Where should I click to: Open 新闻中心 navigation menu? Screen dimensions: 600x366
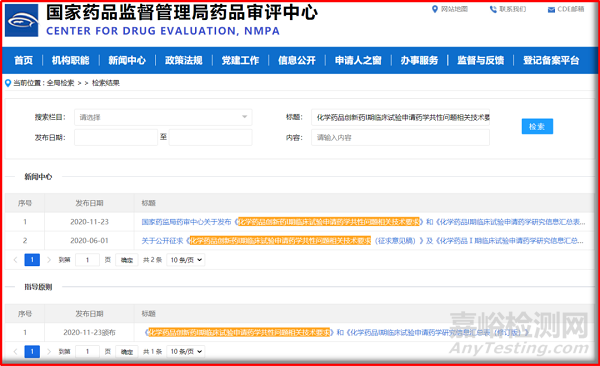pos(127,60)
